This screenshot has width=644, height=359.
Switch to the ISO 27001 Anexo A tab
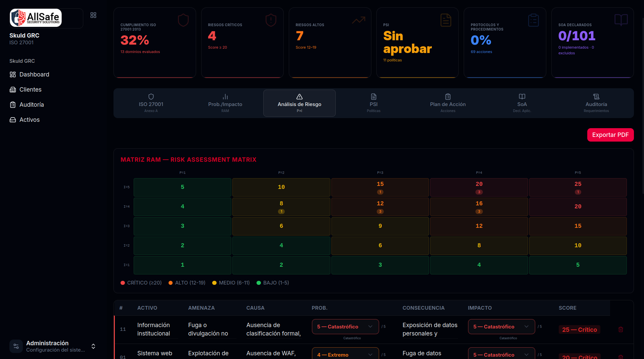(151, 103)
